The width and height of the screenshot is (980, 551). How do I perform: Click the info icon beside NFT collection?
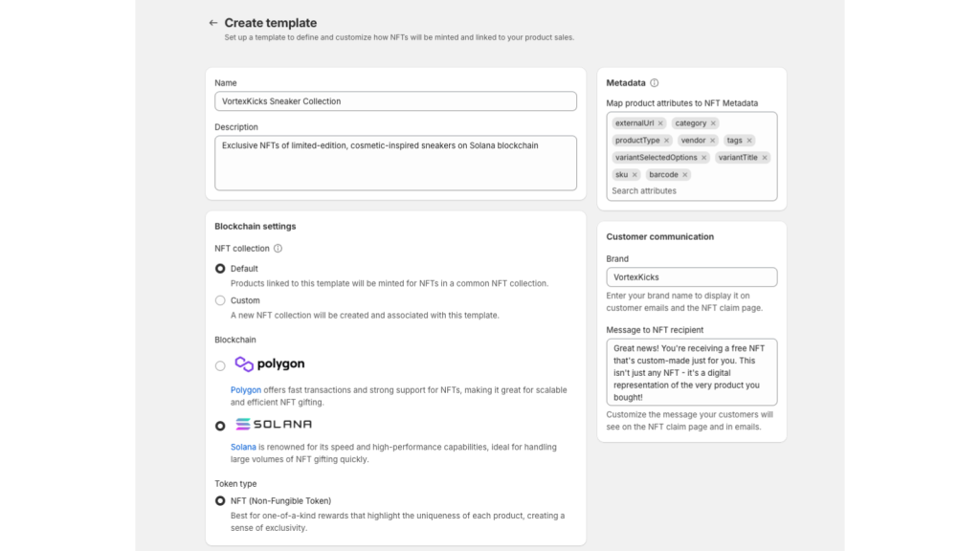point(278,249)
